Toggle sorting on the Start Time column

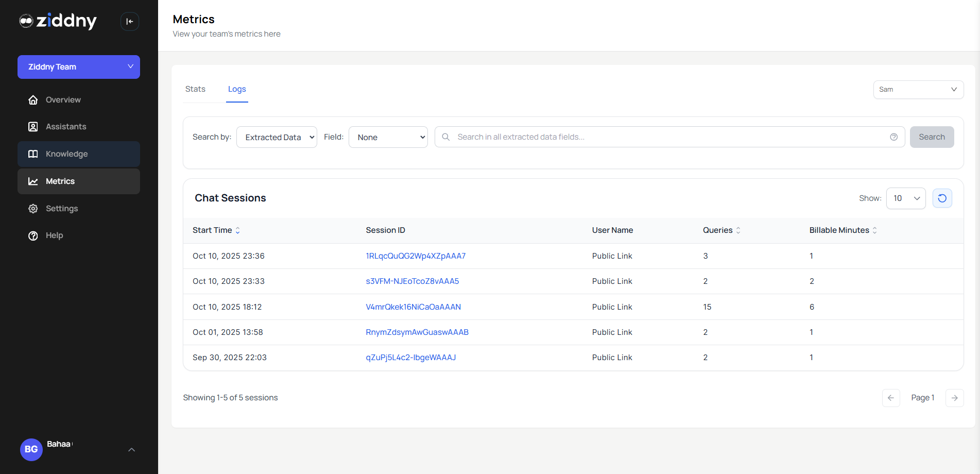coord(237,230)
